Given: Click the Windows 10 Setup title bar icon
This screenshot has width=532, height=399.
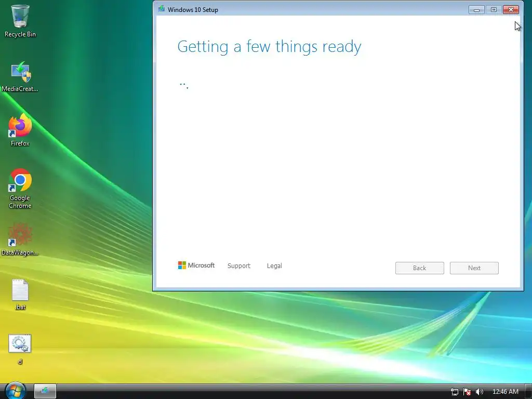Looking at the screenshot, I should tap(162, 9).
